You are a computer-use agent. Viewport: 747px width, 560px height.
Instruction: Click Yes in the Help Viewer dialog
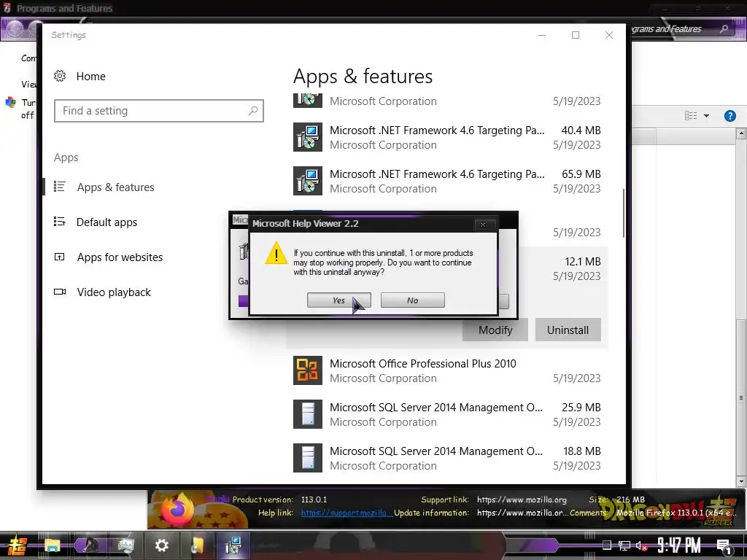[338, 300]
